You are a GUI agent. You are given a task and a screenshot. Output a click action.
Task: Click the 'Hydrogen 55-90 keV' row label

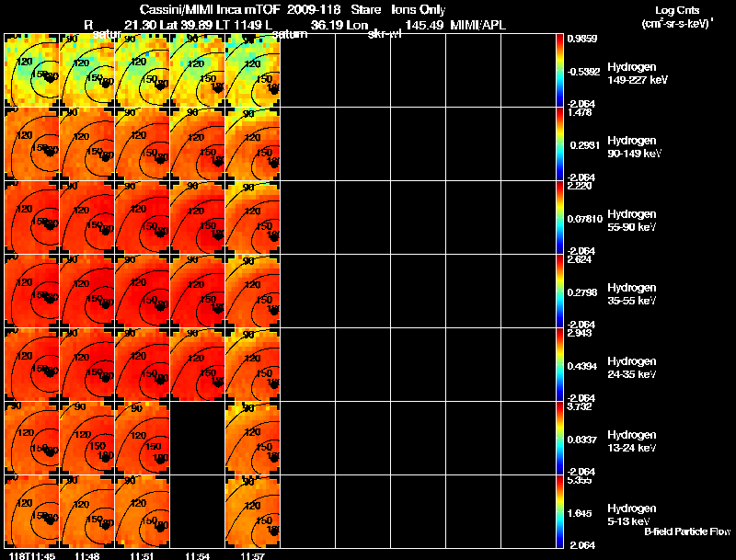click(632, 221)
